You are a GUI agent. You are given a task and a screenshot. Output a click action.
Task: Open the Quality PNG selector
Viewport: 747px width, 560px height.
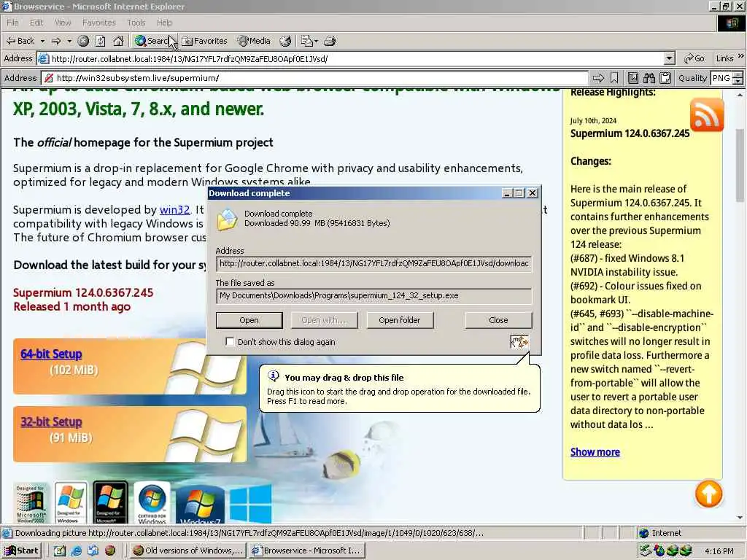721,78
